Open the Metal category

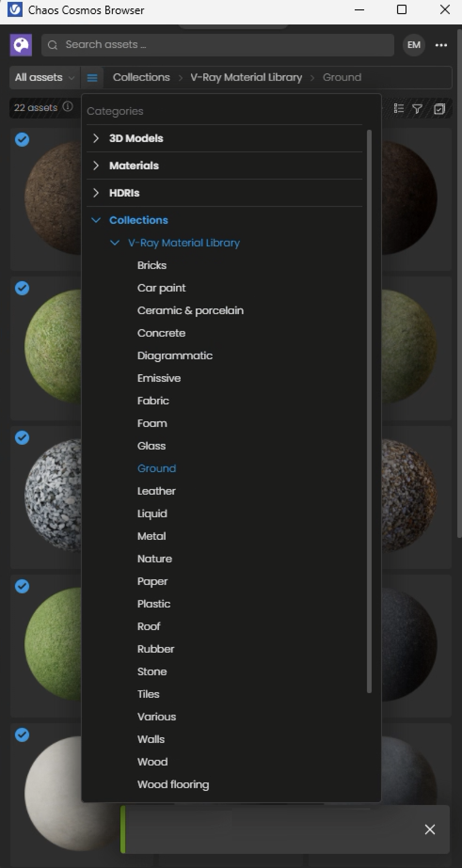pyautogui.click(x=151, y=536)
